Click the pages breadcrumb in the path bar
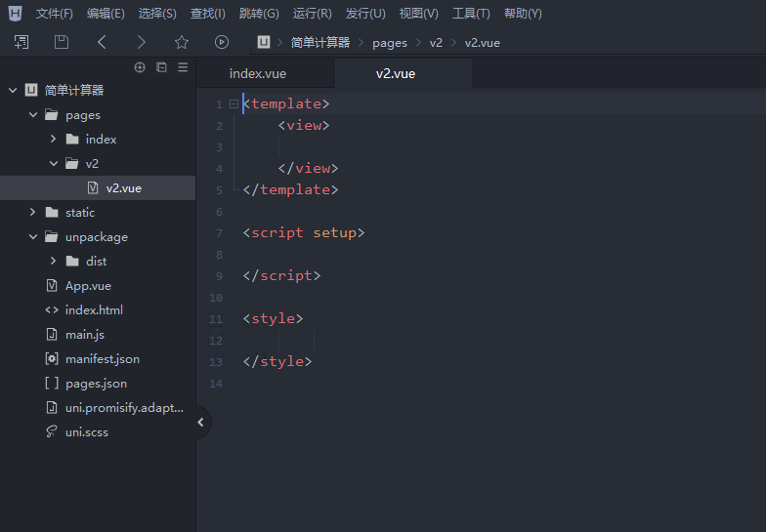The width and height of the screenshot is (766, 532). (390, 43)
